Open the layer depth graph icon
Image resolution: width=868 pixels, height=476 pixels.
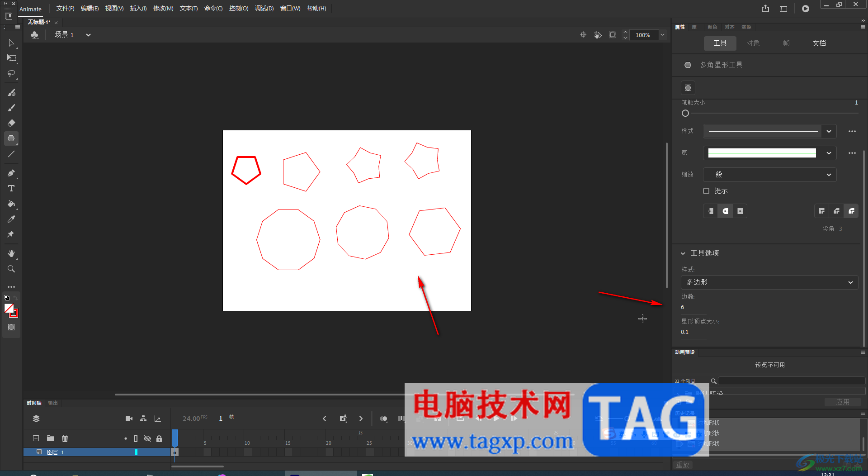coord(157,419)
